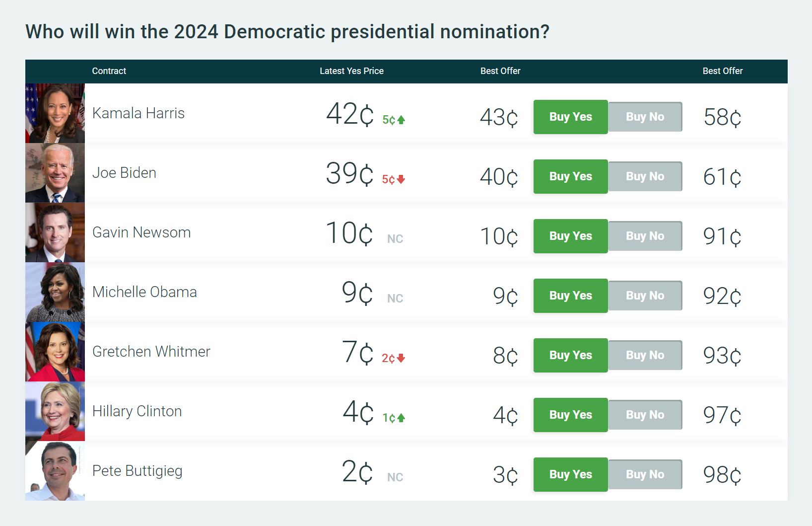Click the green up arrow next to 42¢
The image size is (812, 526).
click(x=401, y=120)
